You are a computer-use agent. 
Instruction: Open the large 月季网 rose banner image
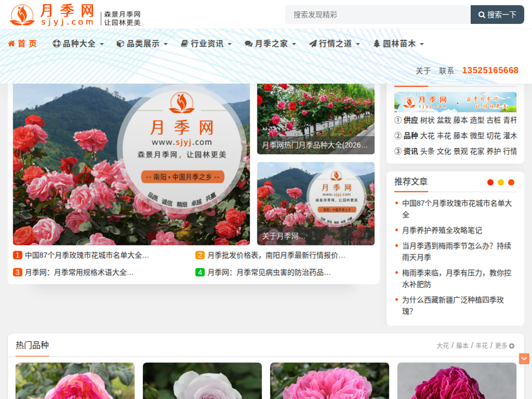click(x=131, y=164)
